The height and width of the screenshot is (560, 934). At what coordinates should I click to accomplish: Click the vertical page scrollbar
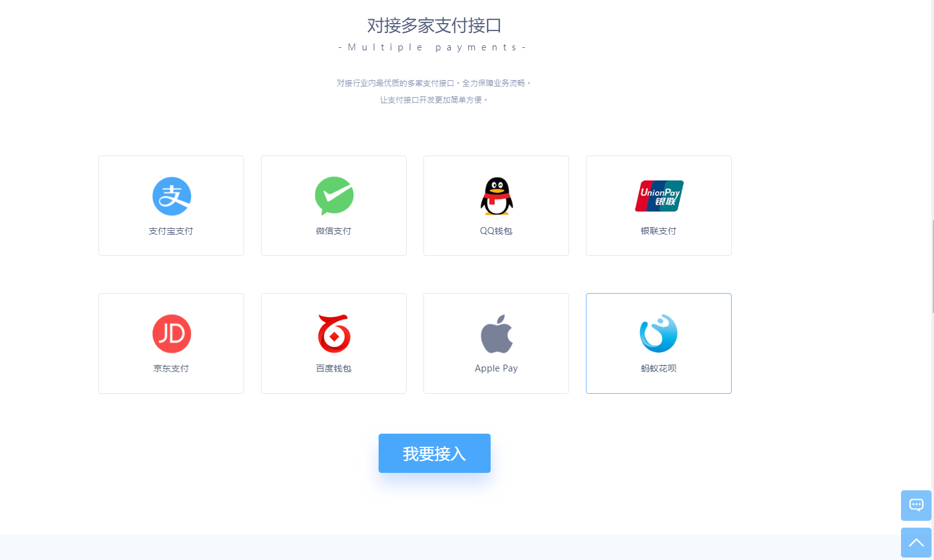tap(933, 266)
